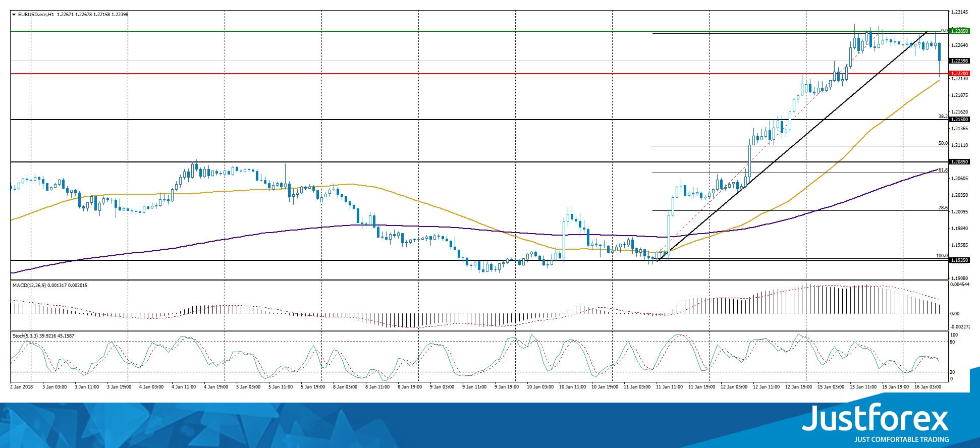The width and height of the screenshot is (980, 448).
Task: Click the Fibonacci 78.6 level label
Action: [943, 208]
